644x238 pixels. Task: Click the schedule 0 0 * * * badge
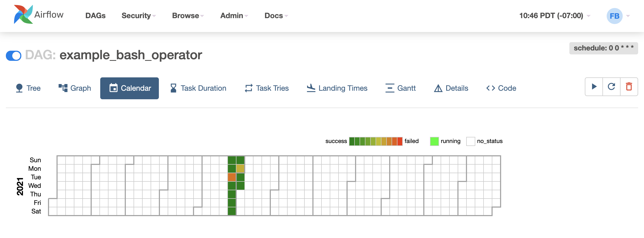tap(603, 48)
